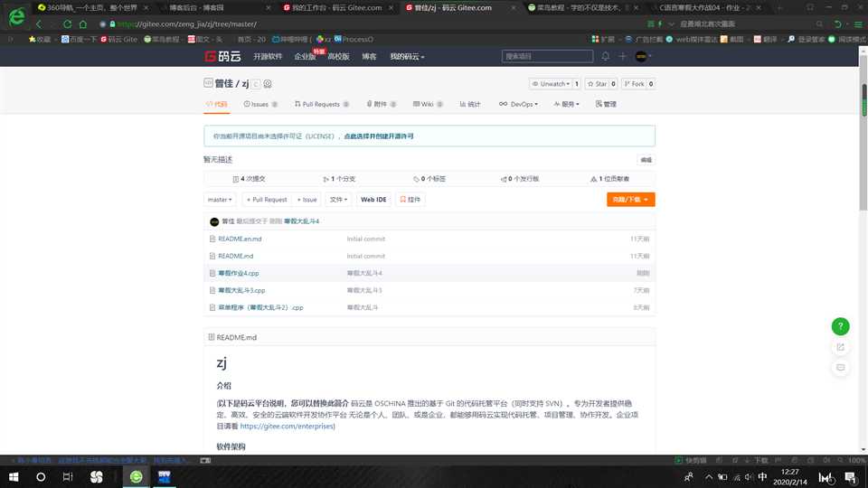The width and height of the screenshot is (868, 488).
Task: View the 4 次提交 commits
Action: tap(250, 179)
